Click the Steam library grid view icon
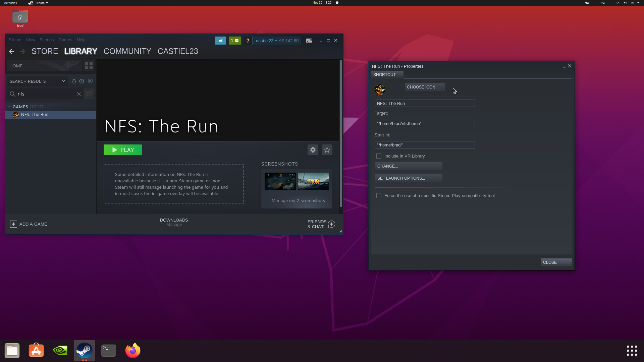This screenshot has height=362, width=644. point(89,66)
